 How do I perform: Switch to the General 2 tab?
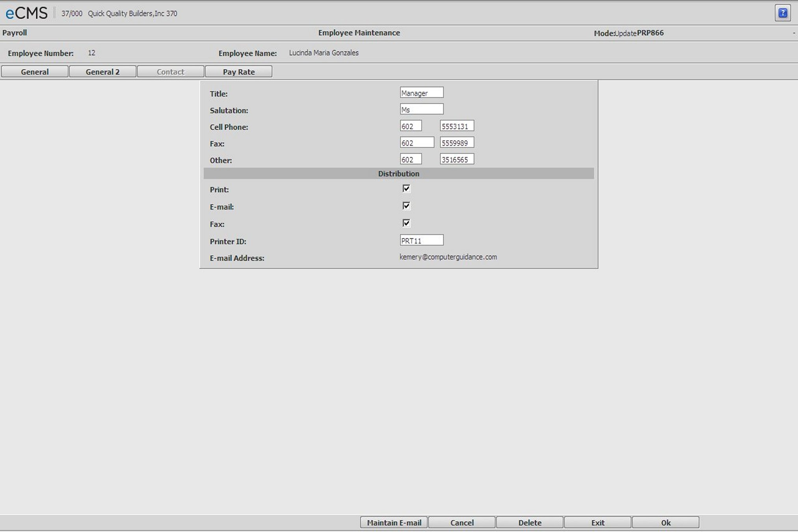click(x=102, y=72)
